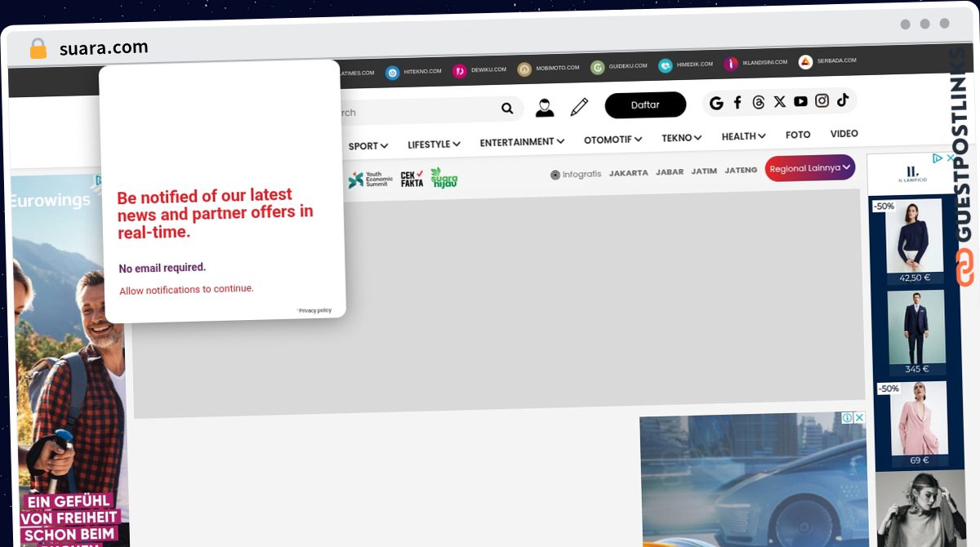Click the pencil write icon
The width and height of the screenshot is (980, 547).
pyautogui.click(x=579, y=106)
